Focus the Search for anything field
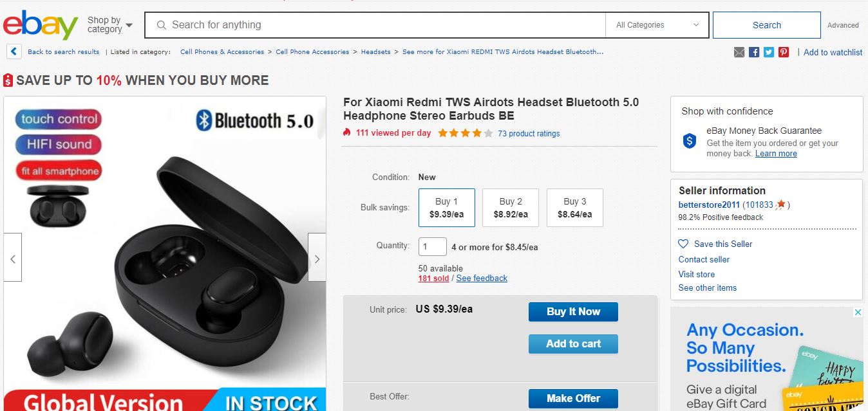868x411 pixels. [380, 25]
